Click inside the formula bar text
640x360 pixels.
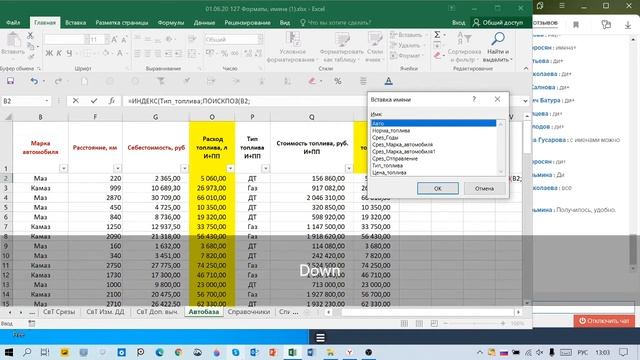[189, 101]
